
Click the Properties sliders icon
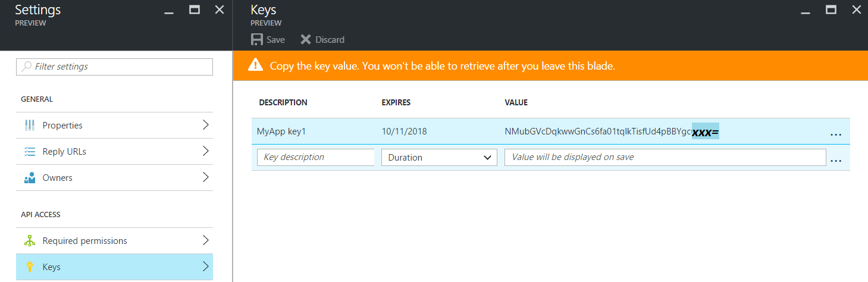pos(30,126)
